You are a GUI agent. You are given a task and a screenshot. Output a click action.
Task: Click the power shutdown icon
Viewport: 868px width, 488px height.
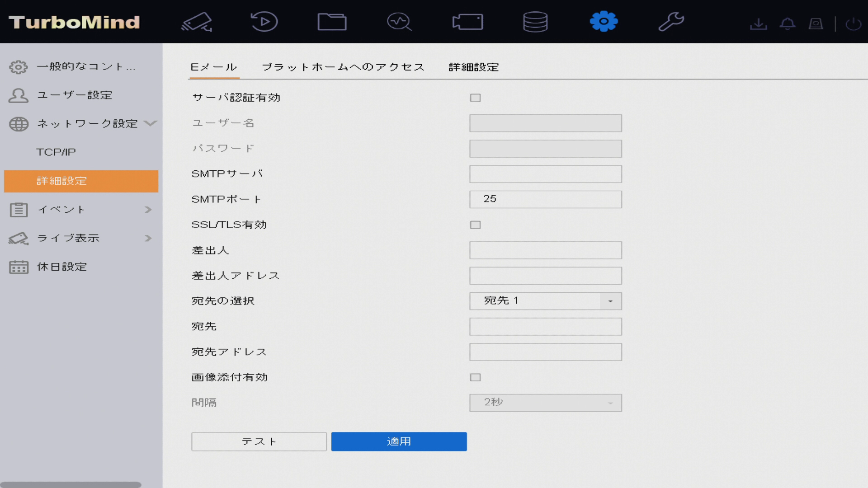click(853, 23)
